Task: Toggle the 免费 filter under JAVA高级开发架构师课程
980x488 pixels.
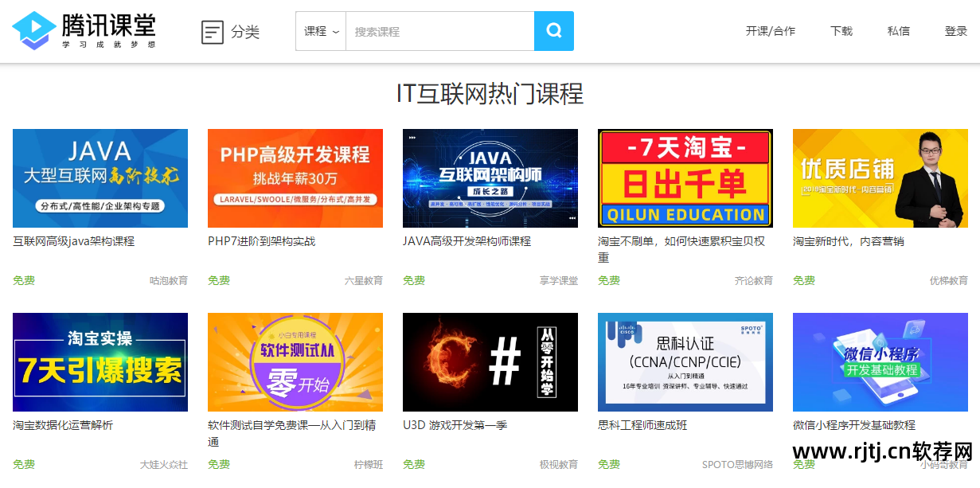Action: point(414,280)
